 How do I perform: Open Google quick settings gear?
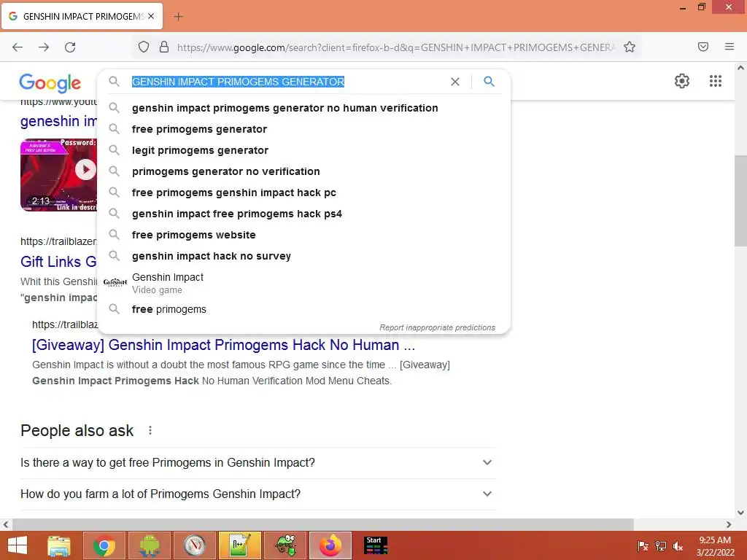click(x=682, y=81)
